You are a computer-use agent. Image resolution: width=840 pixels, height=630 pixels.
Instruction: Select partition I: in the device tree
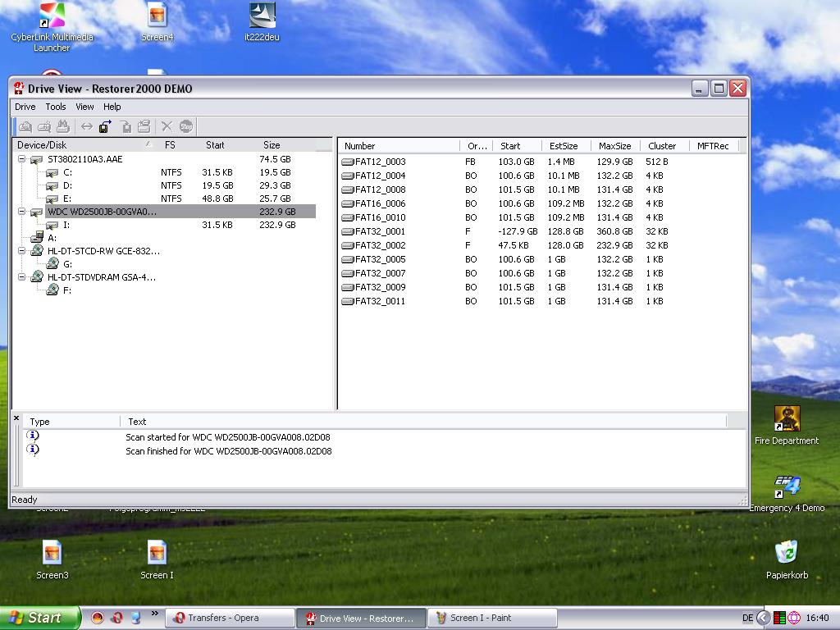(x=66, y=225)
